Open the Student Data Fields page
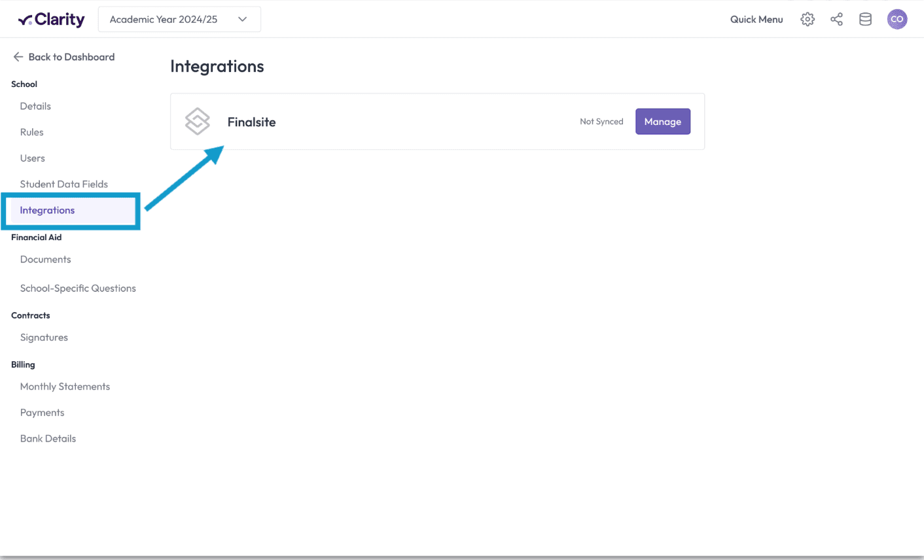924x560 pixels. click(64, 184)
